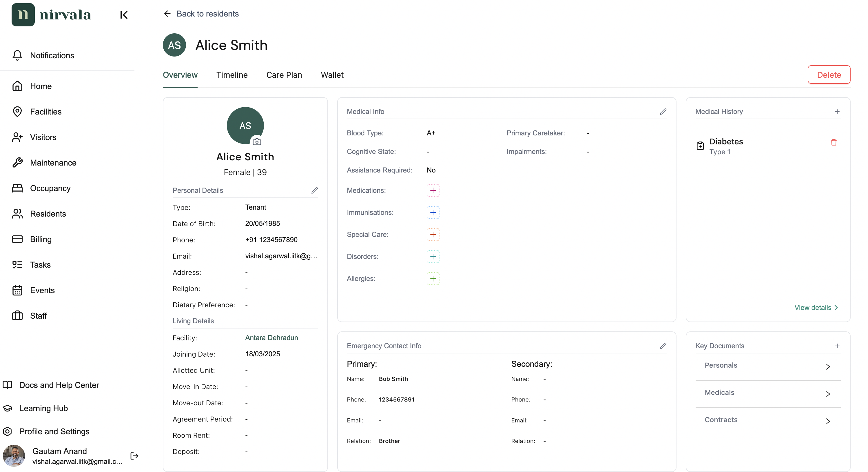The width and height of the screenshot is (868, 472).
Task: Expand the Personals documents section
Action: tap(828, 366)
